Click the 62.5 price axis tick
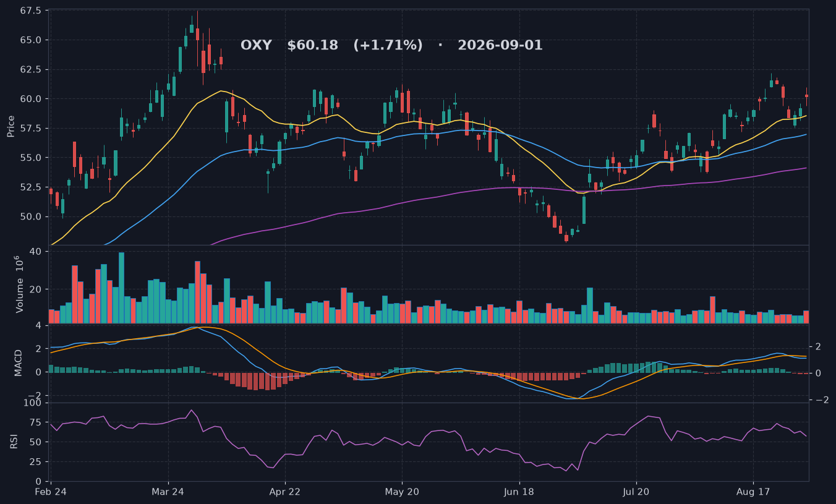836x504 pixels. [x=31, y=69]
